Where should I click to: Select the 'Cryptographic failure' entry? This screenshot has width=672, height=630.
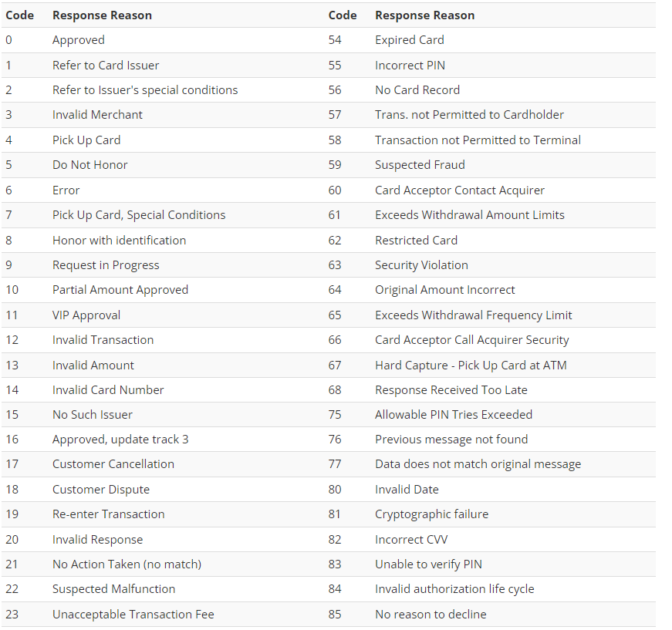(431, 514)
